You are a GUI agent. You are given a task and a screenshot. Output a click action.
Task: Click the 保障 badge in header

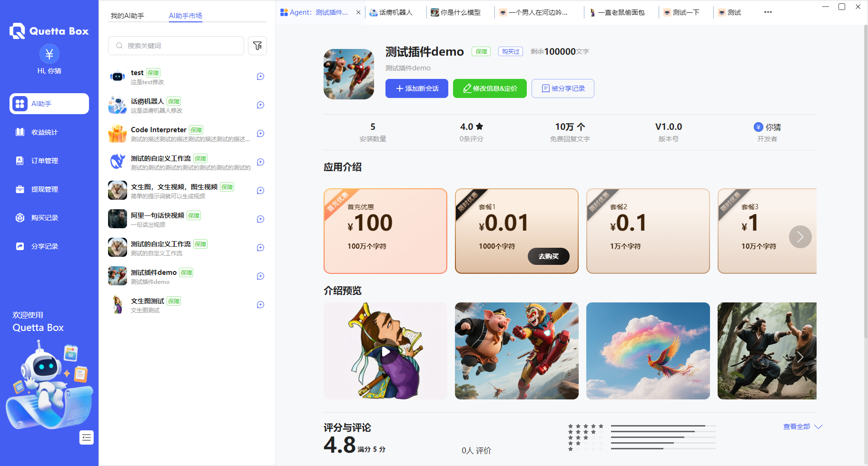point(481,51)
